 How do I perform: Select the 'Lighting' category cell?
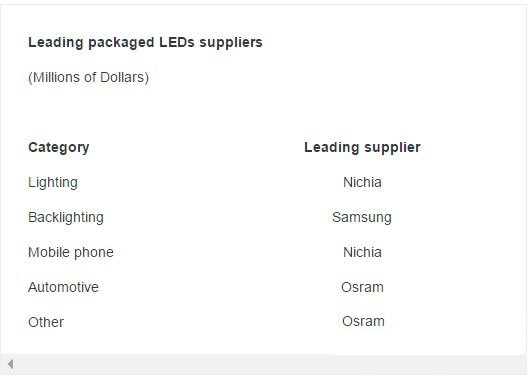tap(53, 183)
